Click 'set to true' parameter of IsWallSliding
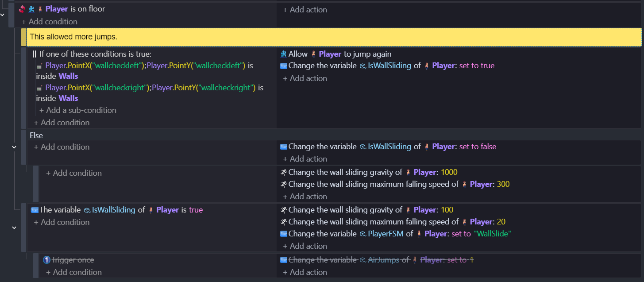 (477, 66)
